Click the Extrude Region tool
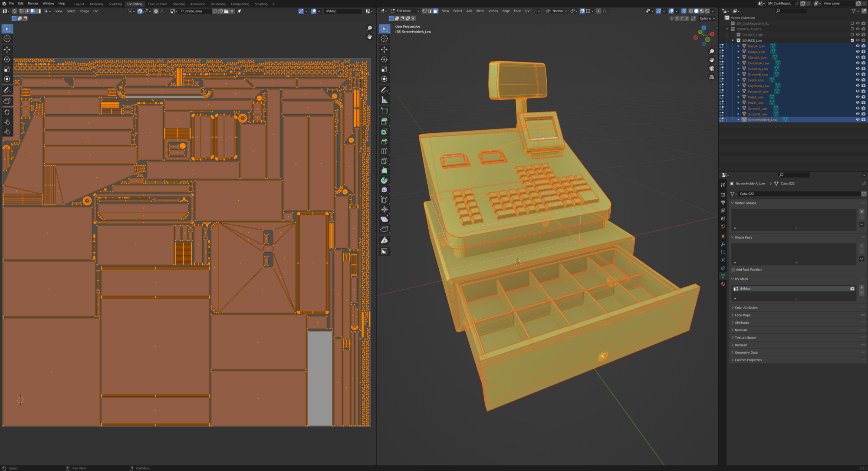 [x=384, y=122]
